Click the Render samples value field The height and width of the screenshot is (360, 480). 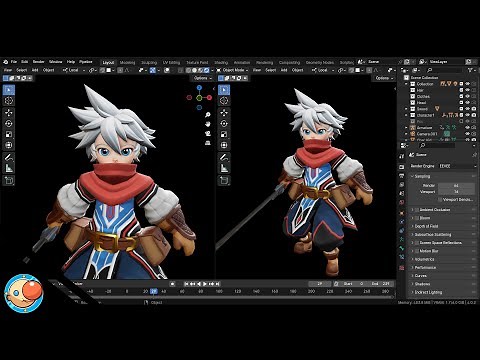(x=456, y=185)
